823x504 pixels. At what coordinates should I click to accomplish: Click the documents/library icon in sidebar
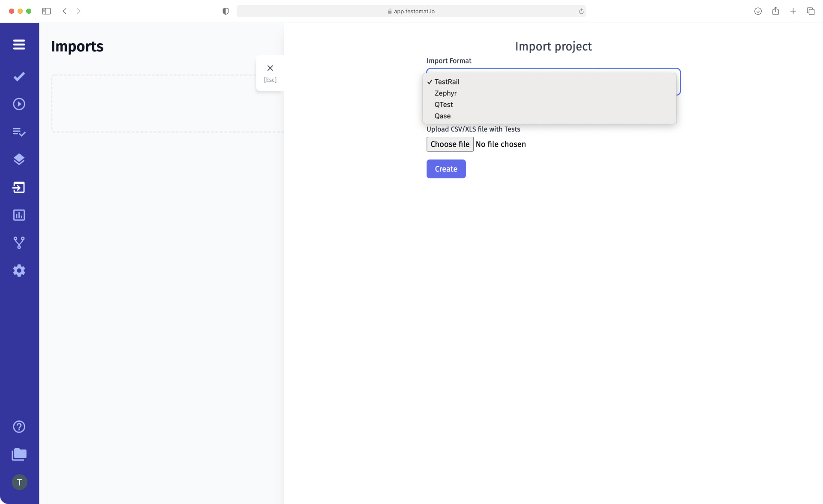18,454
